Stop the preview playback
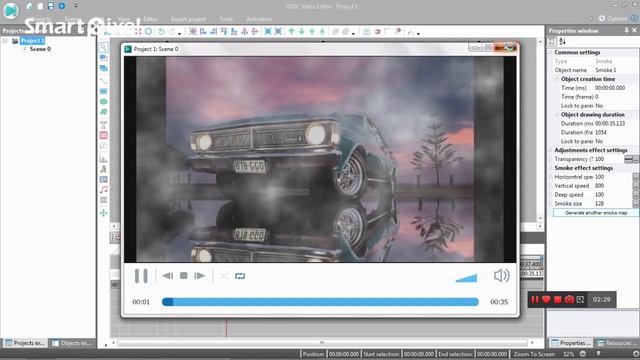The image size is (640, 360). coord(184,276)
